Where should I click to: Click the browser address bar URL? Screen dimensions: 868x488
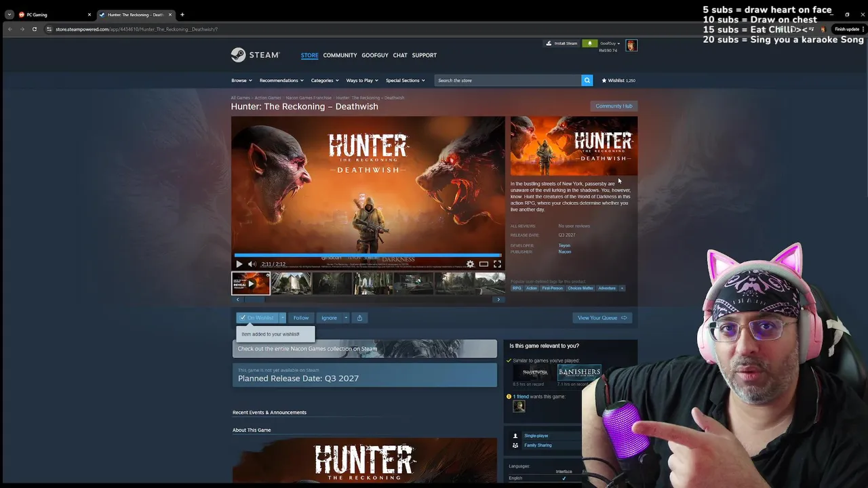pos(137,29)
